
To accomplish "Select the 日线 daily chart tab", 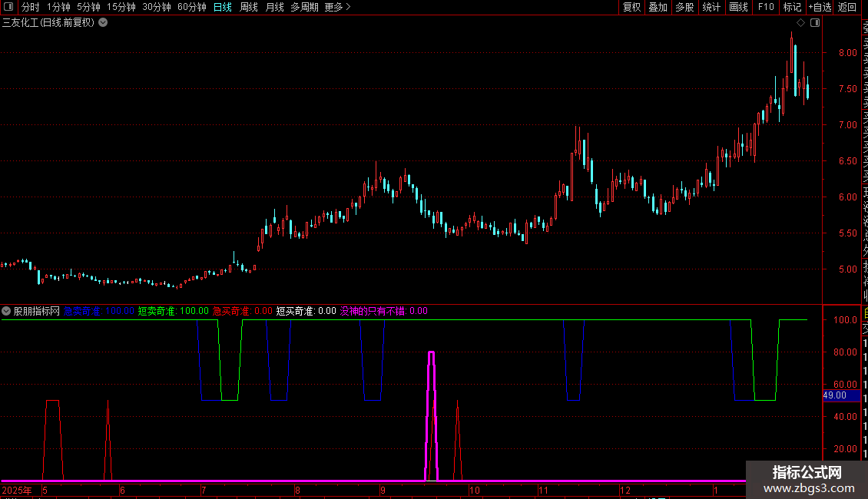I will pos(223,7).
